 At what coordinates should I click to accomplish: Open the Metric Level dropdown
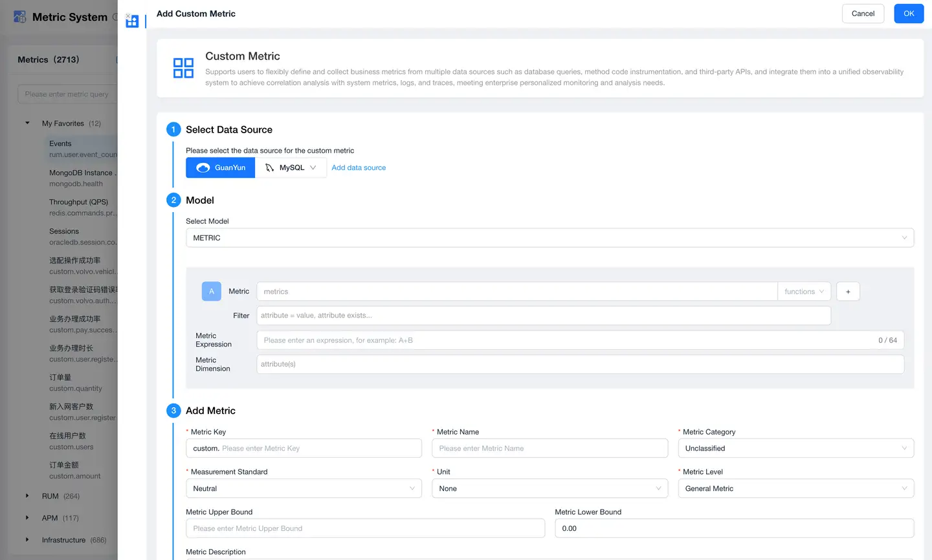795,489
